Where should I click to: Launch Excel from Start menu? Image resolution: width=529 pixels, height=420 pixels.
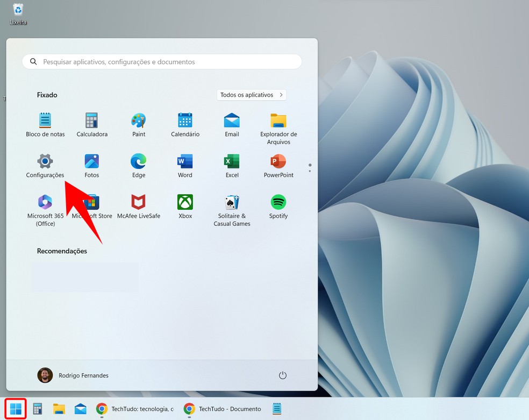click(x=232, y=166)
